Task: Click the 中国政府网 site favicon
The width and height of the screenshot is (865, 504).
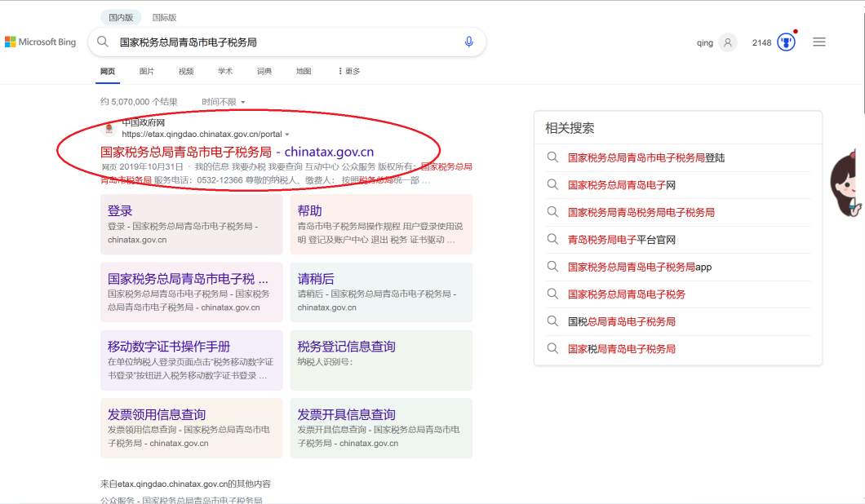Action: pos(109,128)
